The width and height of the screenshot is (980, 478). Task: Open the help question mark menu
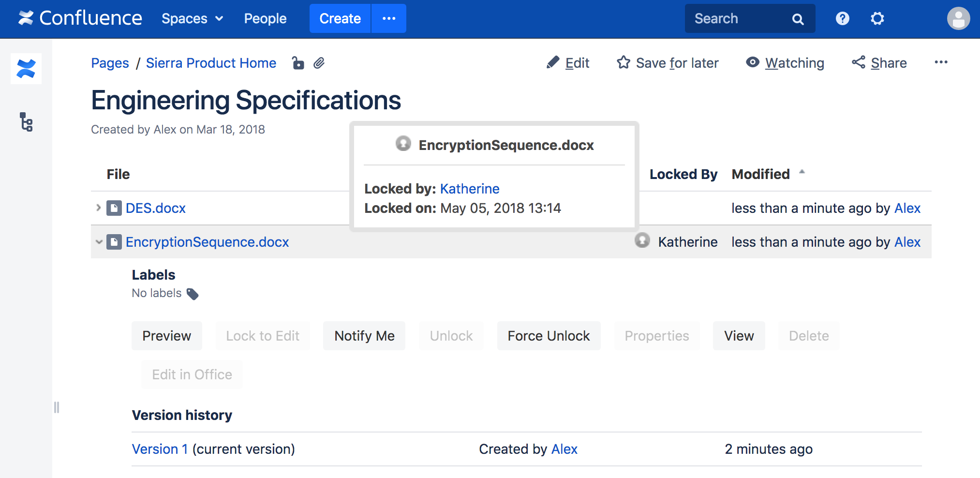pos(842,18)
